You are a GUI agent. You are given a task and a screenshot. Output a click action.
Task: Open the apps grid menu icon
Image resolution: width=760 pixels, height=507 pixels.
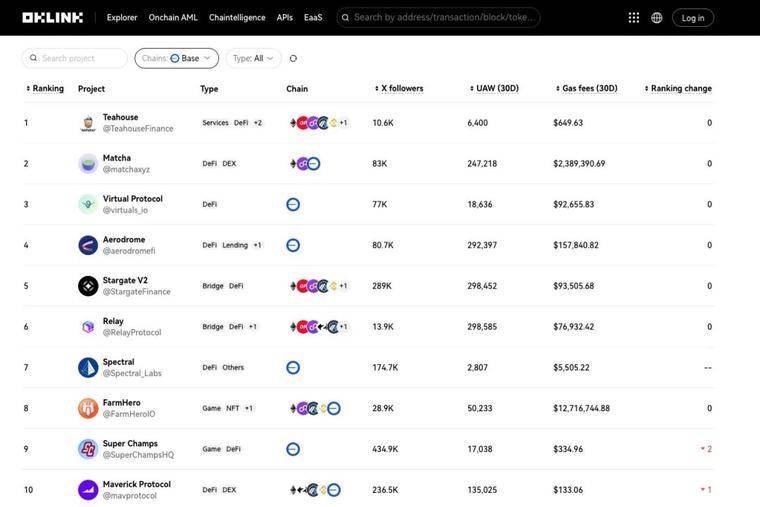click(x=633, y=17)
